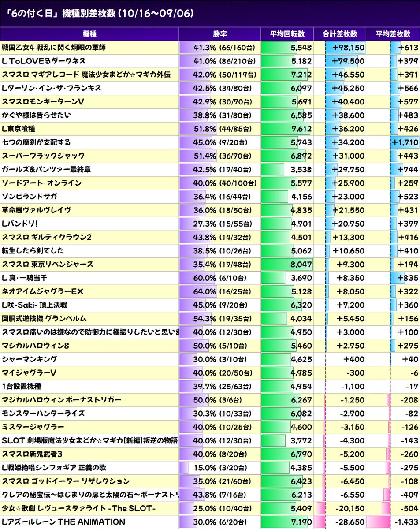Viewport: 420px width, 529px height.
Task: Click total difference +400
Action: point(355,360)
